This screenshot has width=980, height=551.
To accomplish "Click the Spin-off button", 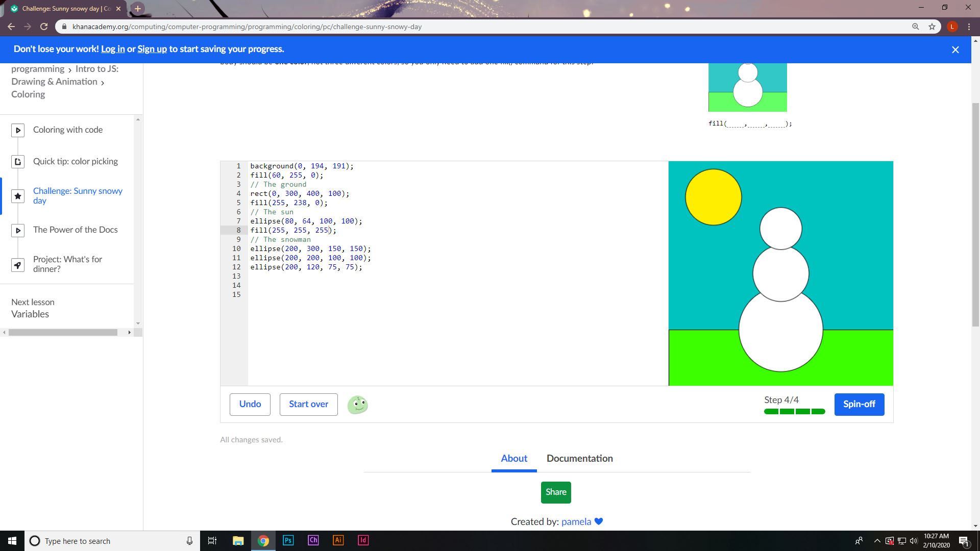I will click(859, 404).
